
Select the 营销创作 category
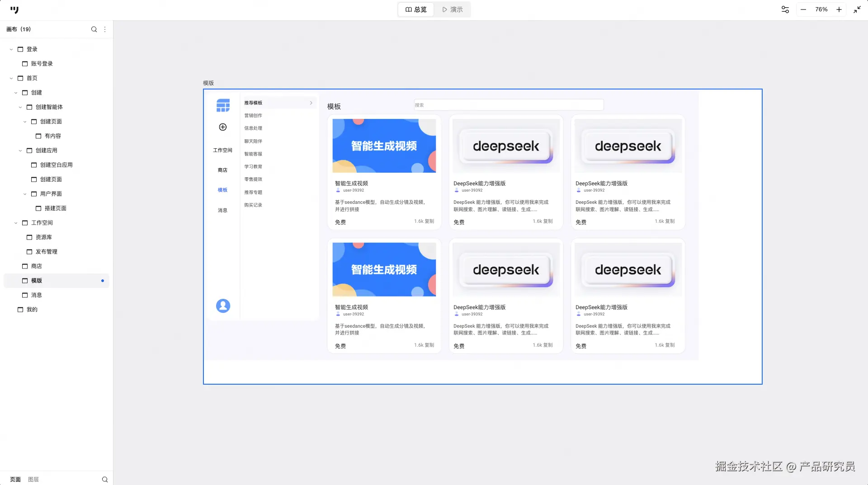253,116
